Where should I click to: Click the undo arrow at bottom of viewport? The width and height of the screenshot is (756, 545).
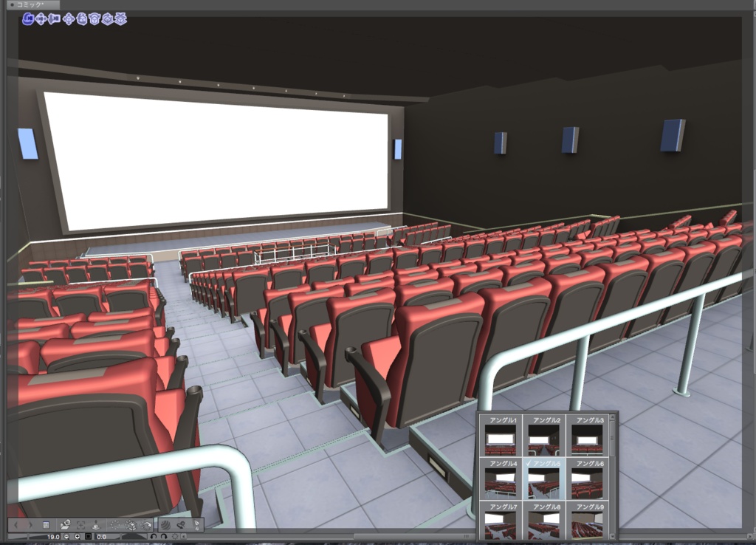pos(154,535)
